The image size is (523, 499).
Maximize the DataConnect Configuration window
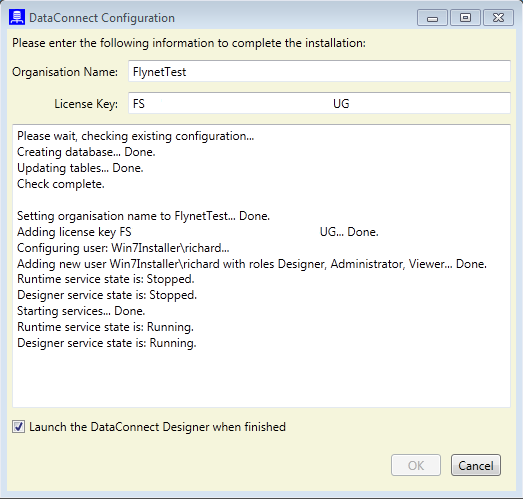465,18
